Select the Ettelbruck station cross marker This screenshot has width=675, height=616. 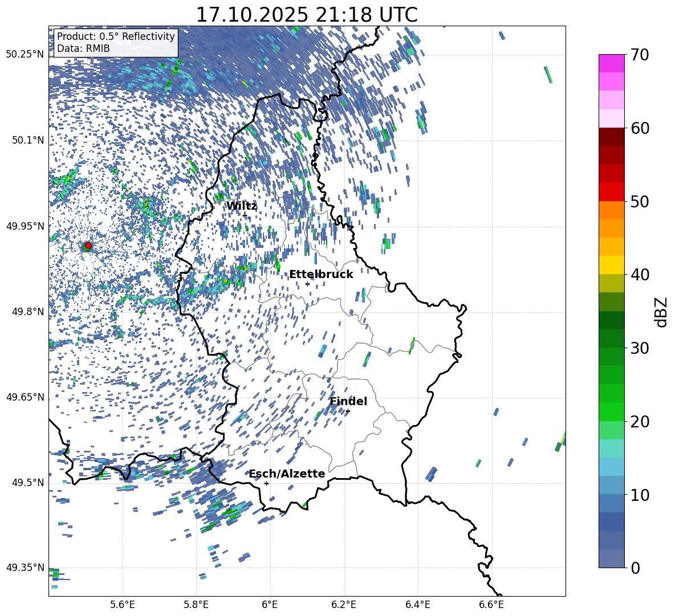[307, 284]
